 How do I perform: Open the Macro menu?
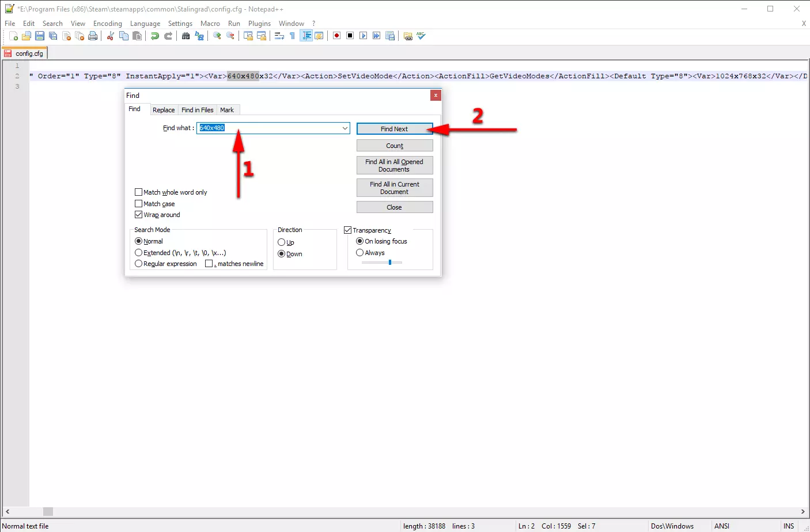tap(210, 24)
